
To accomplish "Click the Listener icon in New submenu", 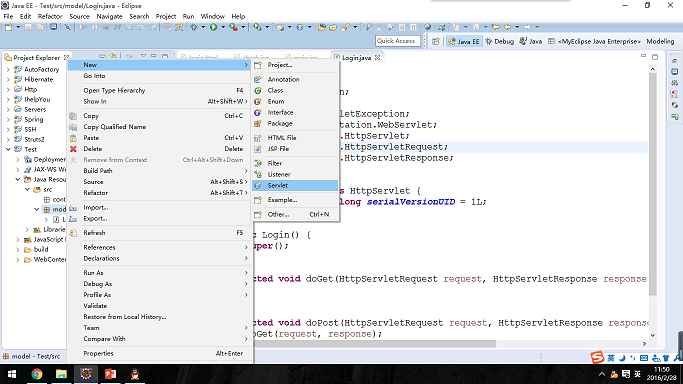I will [x=258, y=175].
